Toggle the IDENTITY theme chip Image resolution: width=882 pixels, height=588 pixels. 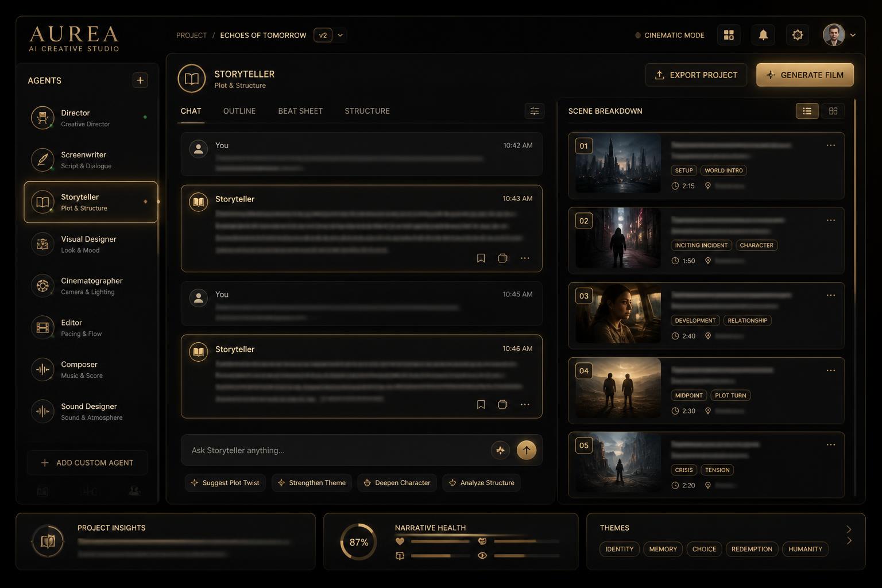619,549
